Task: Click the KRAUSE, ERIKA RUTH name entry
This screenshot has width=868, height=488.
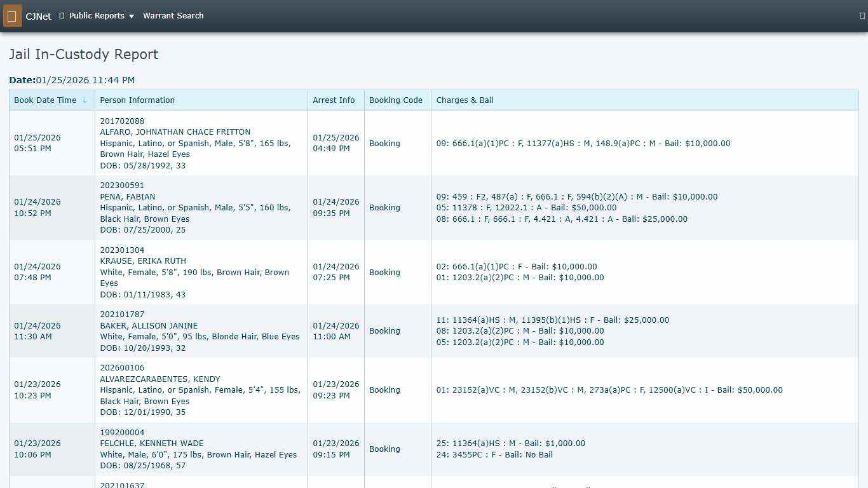Action: [x=143, y=261]
